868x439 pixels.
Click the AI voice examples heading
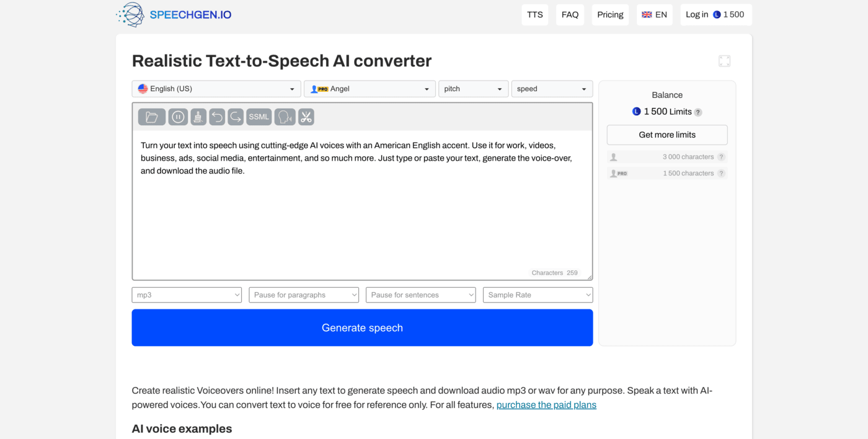point(182,428)
